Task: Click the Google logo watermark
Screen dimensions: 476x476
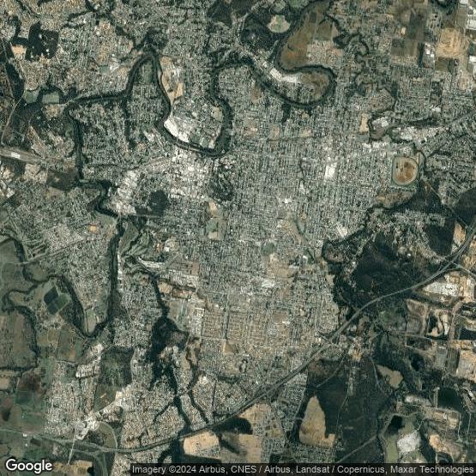Action: (29, 466)
